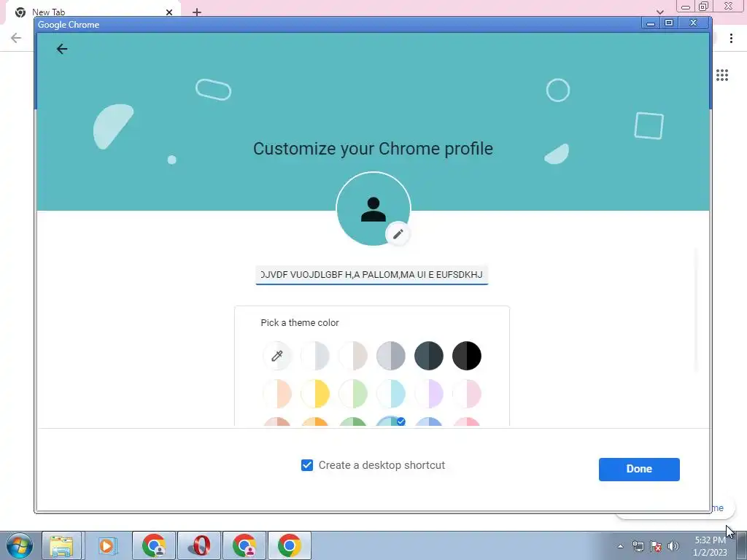The width and height of the screenshot is (747, 560).
Task: Click the browser back arrow in background window
Action: pos(16,38)
